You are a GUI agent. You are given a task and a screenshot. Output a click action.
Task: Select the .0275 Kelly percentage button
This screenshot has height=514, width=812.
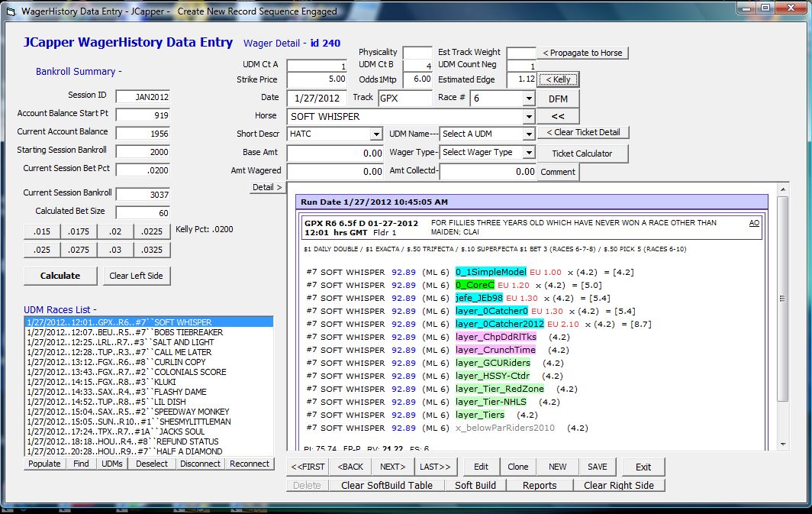click(x=79, y=250)
